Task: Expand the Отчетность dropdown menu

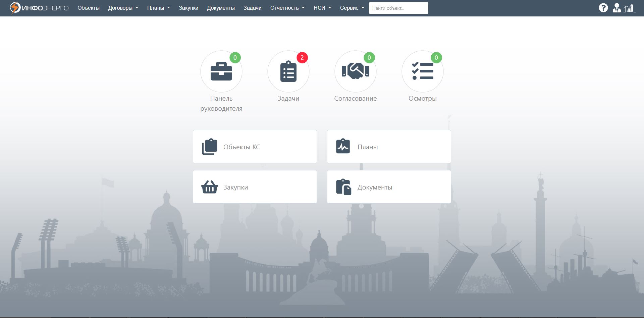Action: tap(287, 8)
